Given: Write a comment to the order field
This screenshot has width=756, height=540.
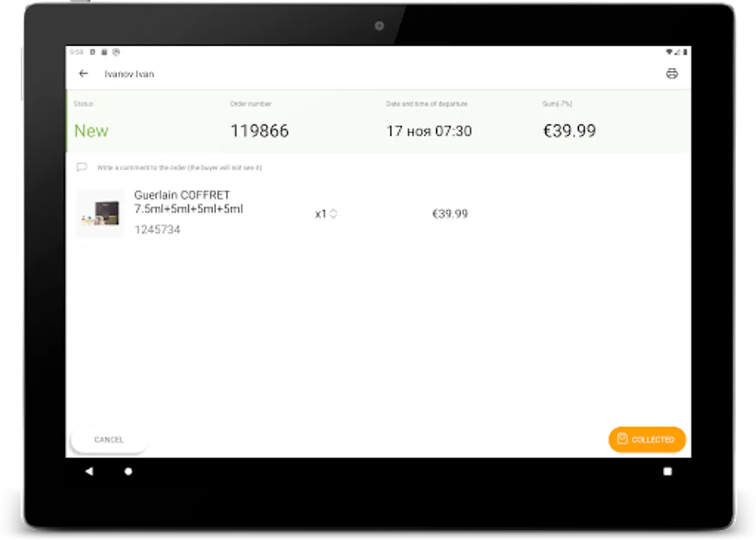Looking at the screenshot, I should point(180,168).
